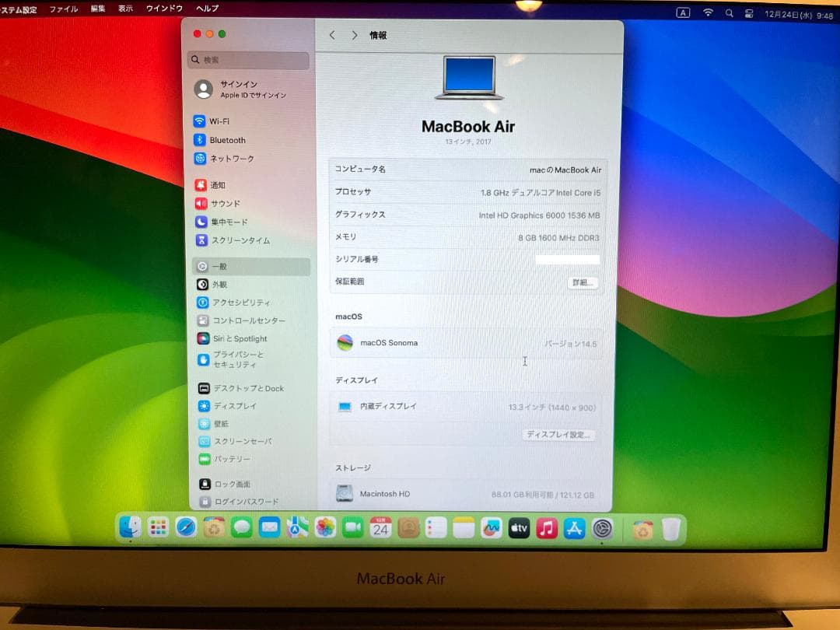840x630 pixels.
Task: Open App Store from the Dock
Action: pyautogui.click(x=574, y=527)
